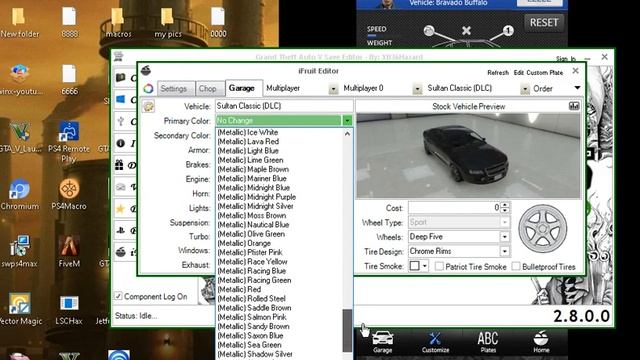Click the Tire Smoke color swatch

coord(415,266)
